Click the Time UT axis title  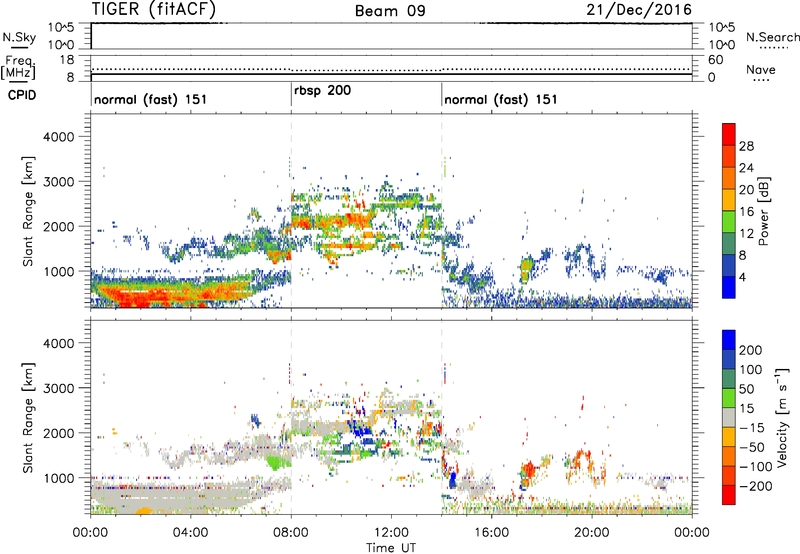[391, 548]
